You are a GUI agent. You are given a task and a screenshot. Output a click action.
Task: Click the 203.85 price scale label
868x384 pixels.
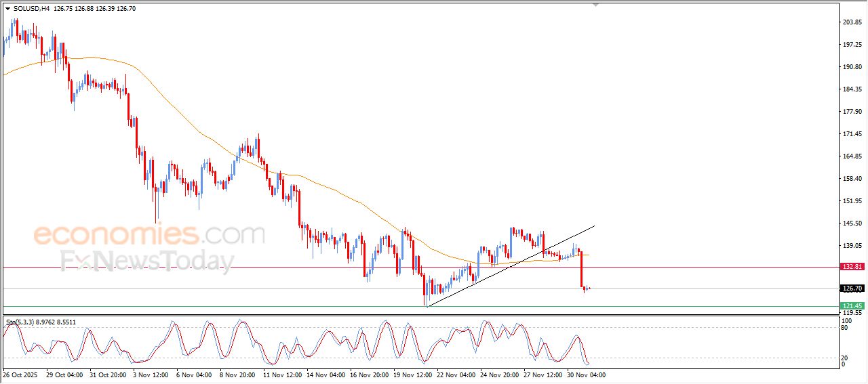tap(852, 22)
